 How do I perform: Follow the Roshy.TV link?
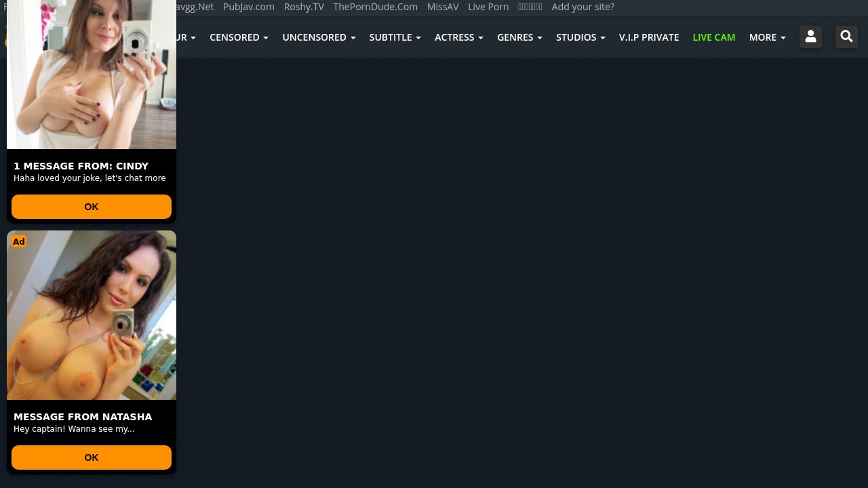[304, 7]
